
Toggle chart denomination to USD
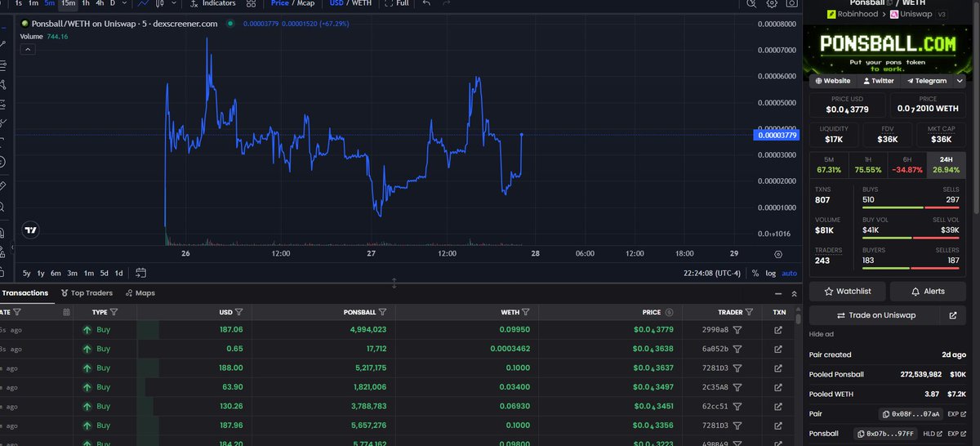(336, 3)
